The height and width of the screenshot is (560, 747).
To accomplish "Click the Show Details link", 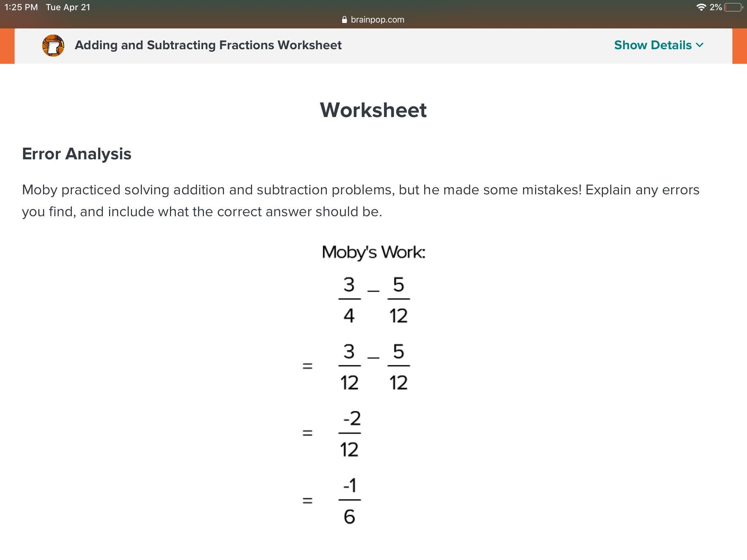I will 653,45.
